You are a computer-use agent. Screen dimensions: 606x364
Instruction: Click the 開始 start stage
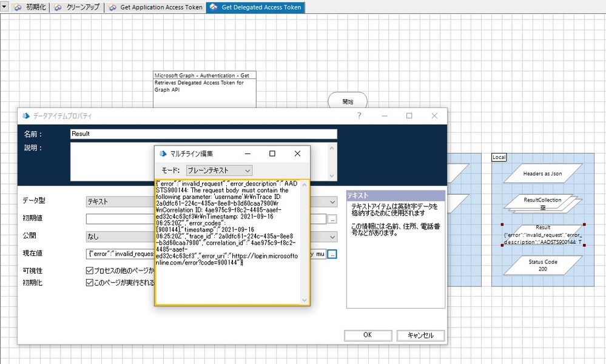tap(348, 102)
